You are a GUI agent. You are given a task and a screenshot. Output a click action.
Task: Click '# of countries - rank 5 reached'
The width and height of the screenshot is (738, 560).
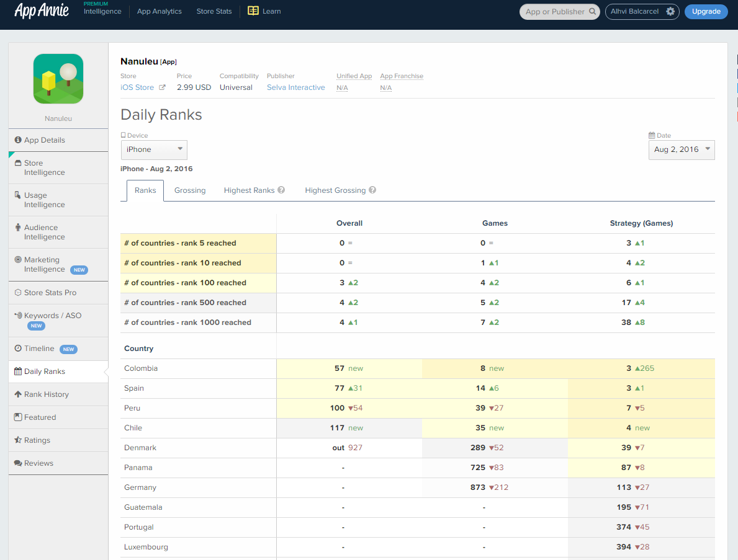(x=180, y=243)
